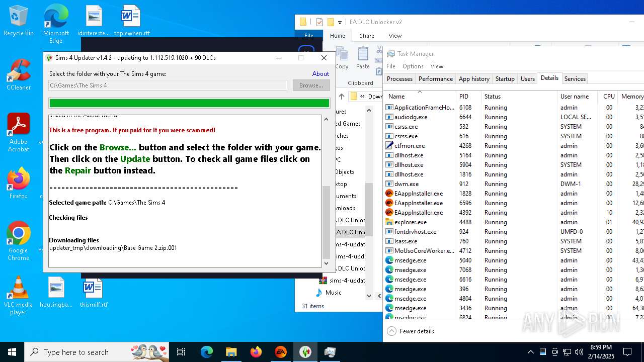The image size is (644, 362).
Task: Open File tab in Explorer ribbon
Action: tap(309, 36)
